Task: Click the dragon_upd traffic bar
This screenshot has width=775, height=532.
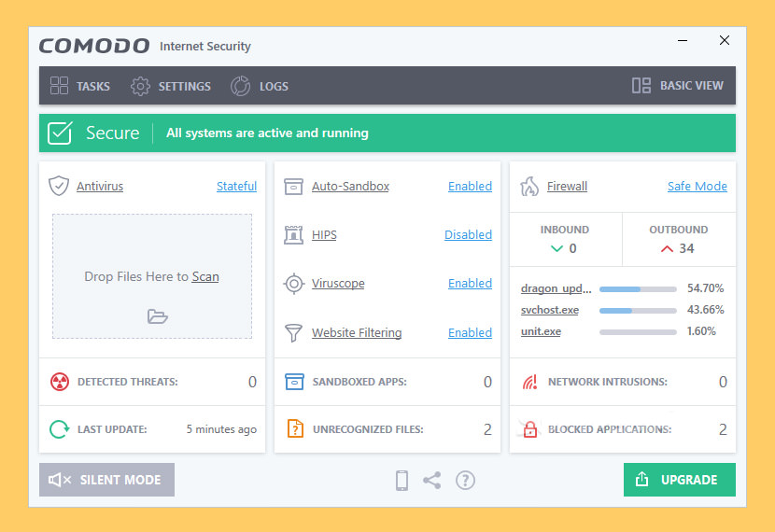Action: coord(638,289)
